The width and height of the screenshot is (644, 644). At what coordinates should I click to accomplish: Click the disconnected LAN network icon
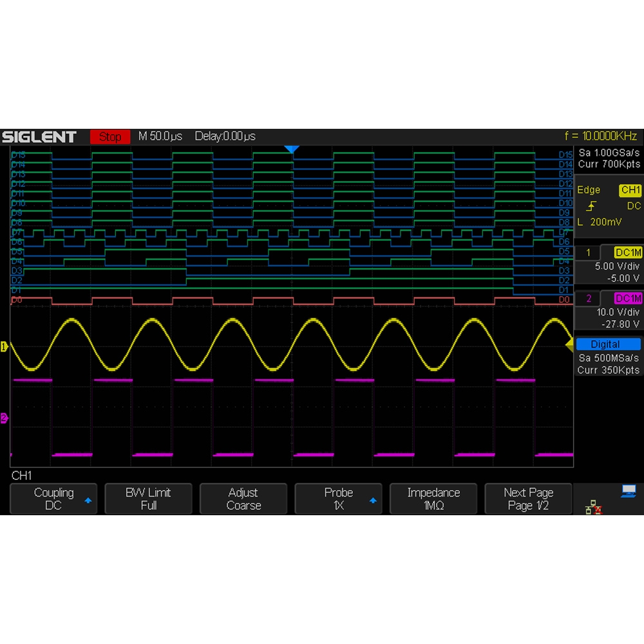pos(593,508)
